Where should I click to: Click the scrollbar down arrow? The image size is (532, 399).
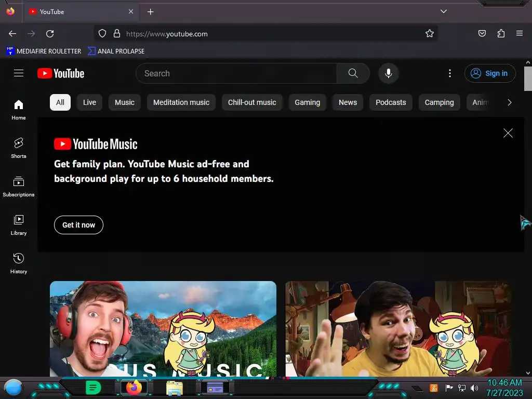click(528, 373)
